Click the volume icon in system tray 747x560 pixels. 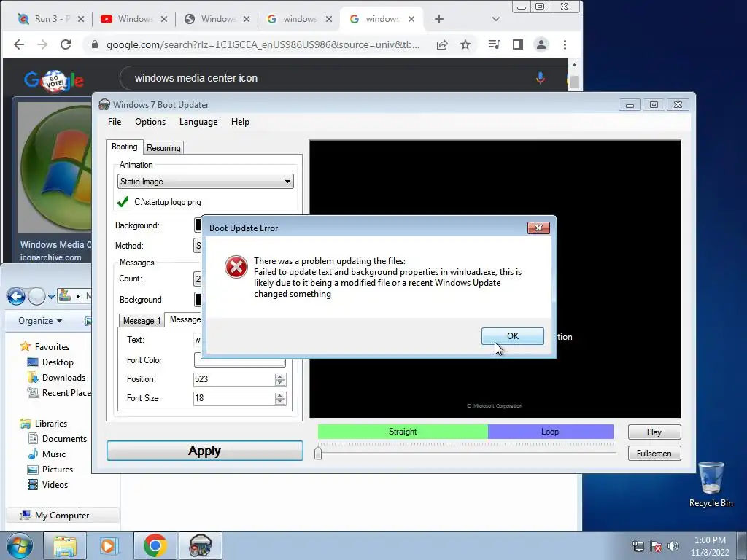pos(673,546)
